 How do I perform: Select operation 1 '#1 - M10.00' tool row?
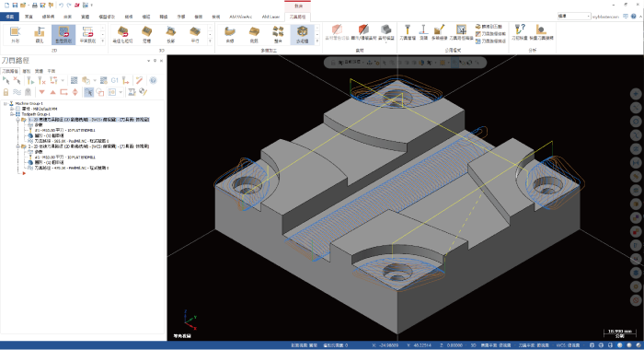[x=65, y=131]
